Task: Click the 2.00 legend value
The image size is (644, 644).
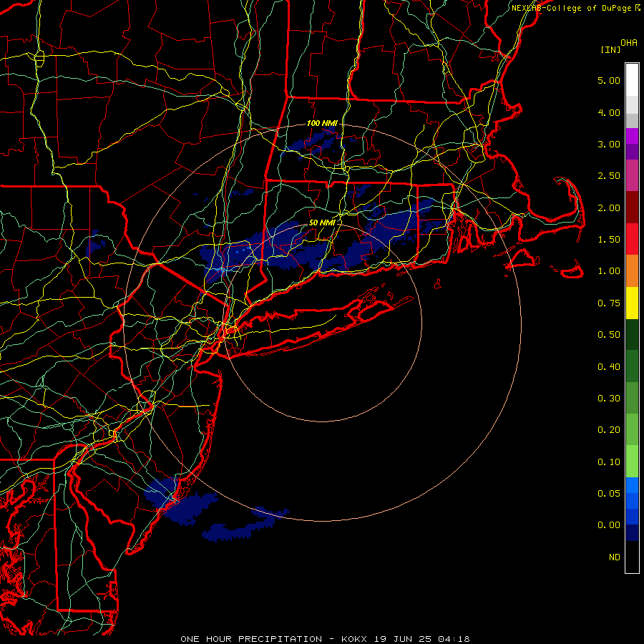Action: [609, 208]
